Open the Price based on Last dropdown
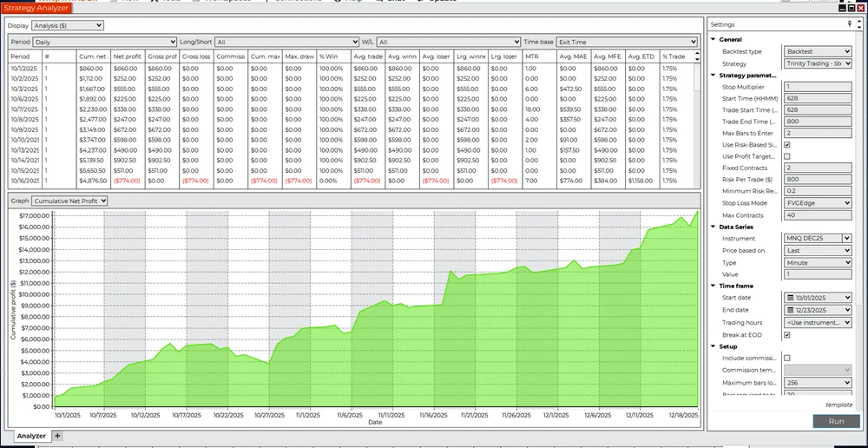 tap(818, 251)
